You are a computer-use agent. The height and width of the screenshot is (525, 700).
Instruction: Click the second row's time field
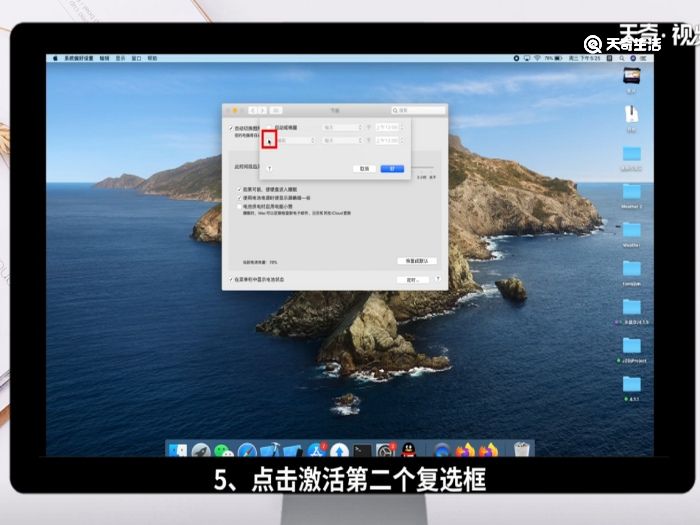(x=386, y=140)
